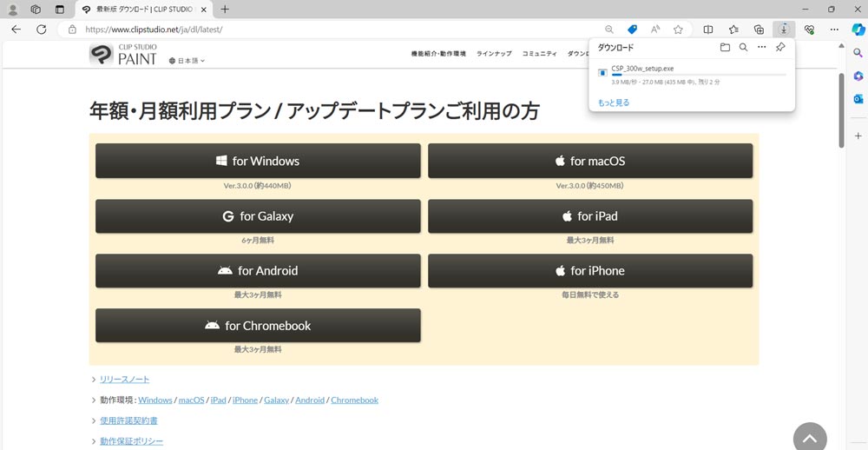This screenshot has width=868, height=450.
Task: Click もっと見る in downloads panel
Action: tap(614, 103)
